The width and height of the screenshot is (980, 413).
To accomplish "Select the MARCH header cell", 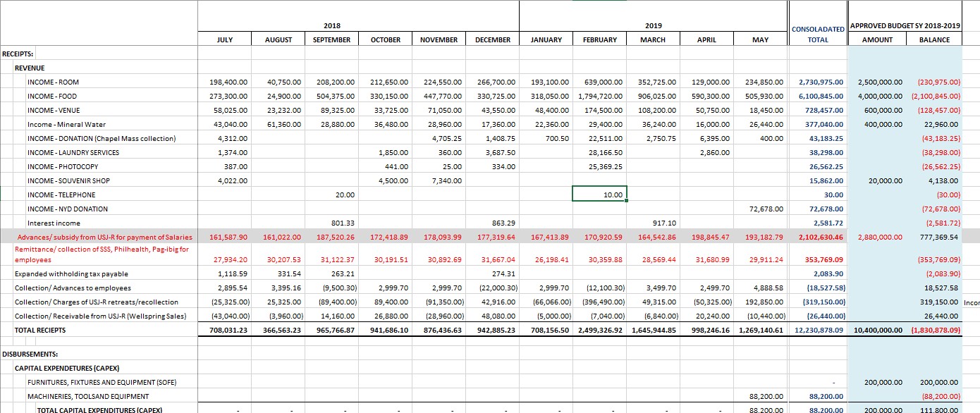I will point(653,40).
